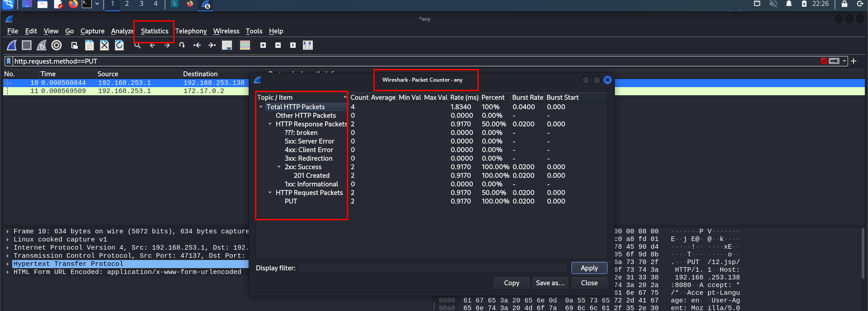
Task: Find a packet with magnifier icon
Action: (x=137, y=45)
